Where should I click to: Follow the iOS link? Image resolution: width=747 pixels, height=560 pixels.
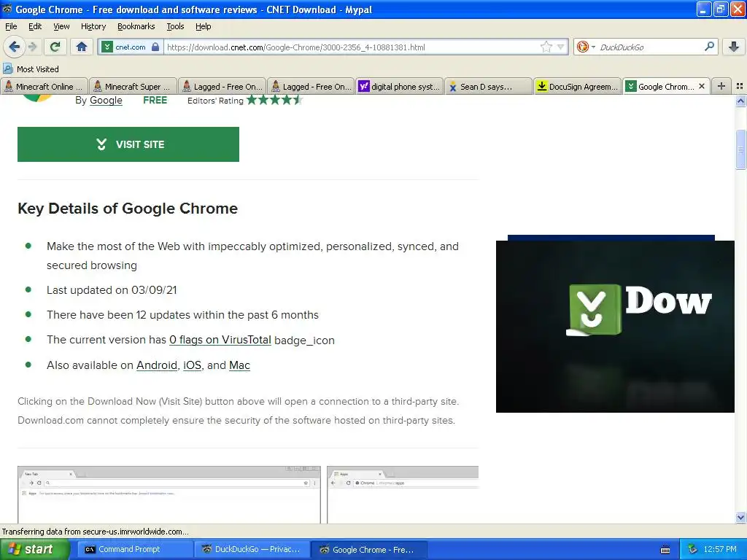click(x=192, y=365)
